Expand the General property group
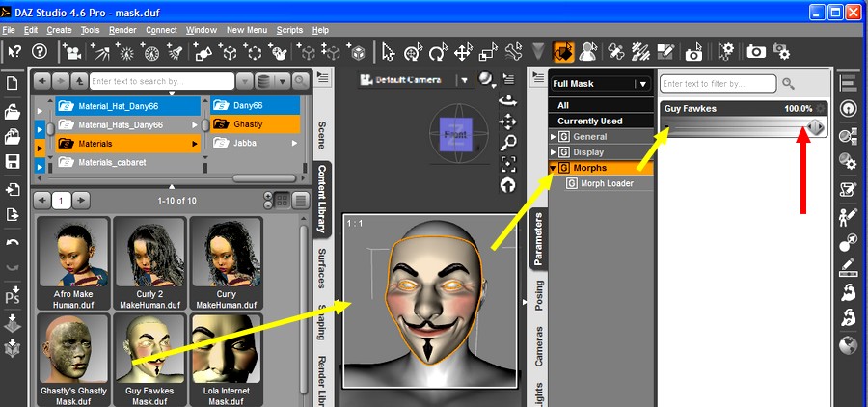868x407 pixels. [x=553, y=136]
